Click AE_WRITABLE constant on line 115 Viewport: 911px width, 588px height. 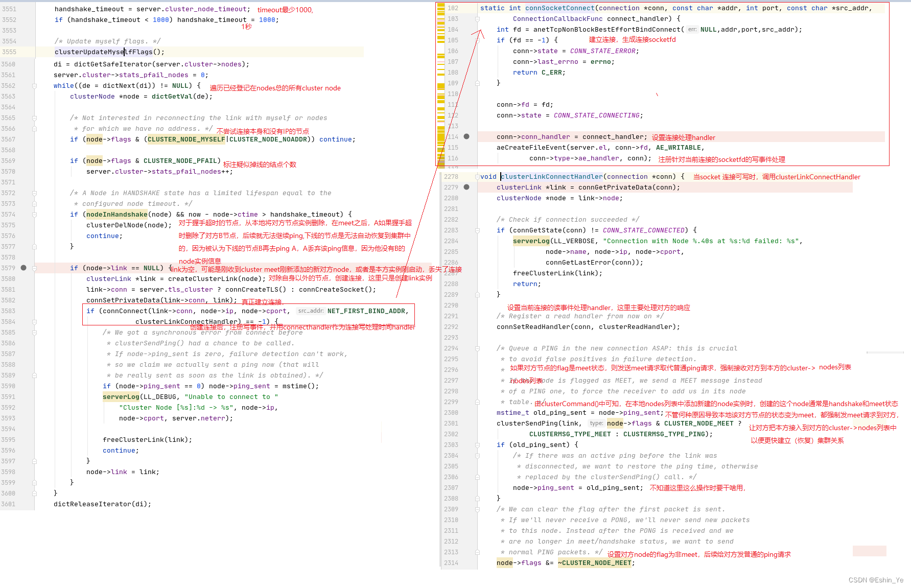click(679, 148)
